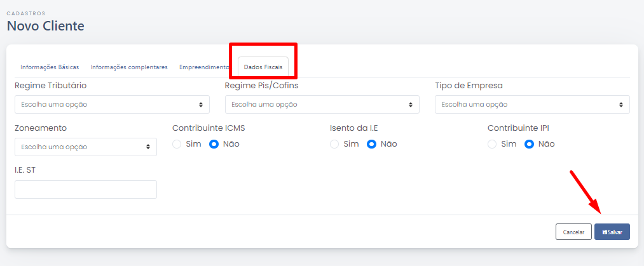Screen dimensions: 644x266
Task: Focus the I.E. ST text field
Action: [x=86, y=189]
